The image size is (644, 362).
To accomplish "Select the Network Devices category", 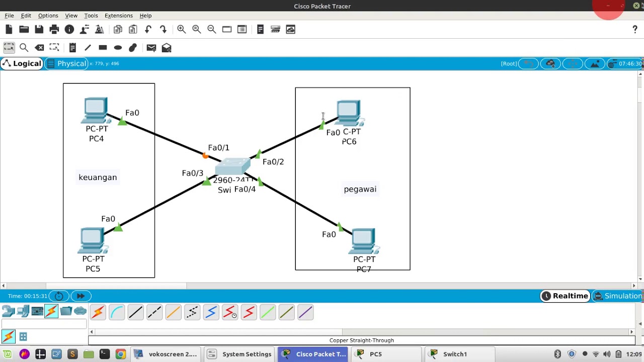I will 8,312.
